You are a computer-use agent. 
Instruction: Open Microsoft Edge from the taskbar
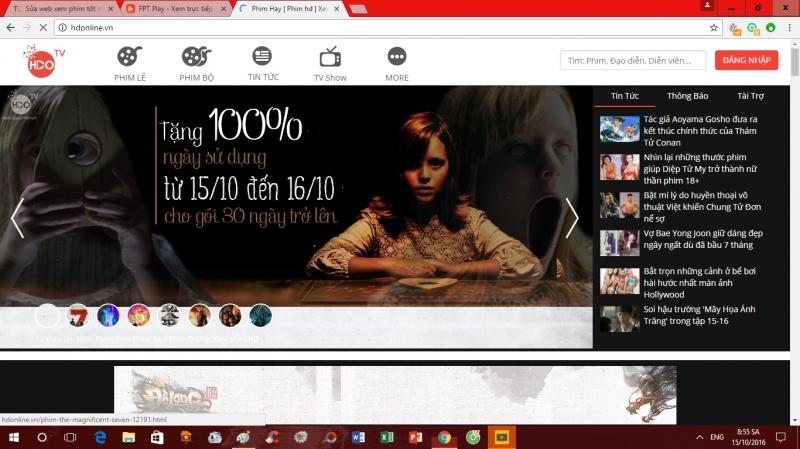coord(101,438)
